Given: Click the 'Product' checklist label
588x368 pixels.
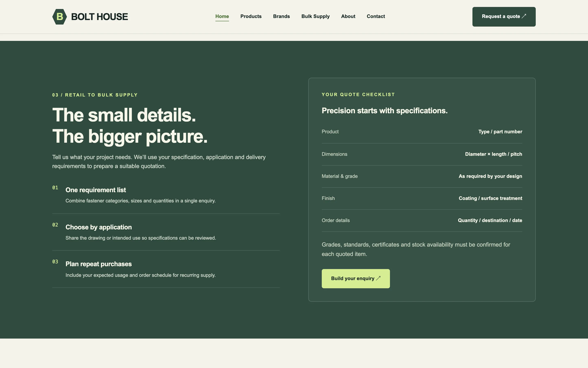Looking at the screenshot, I should (x=330, y=132).
